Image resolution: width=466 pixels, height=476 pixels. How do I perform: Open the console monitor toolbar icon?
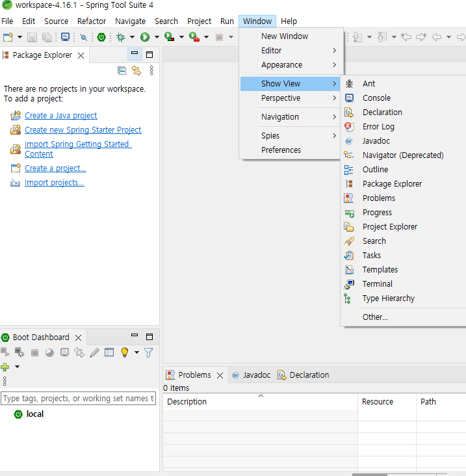pos(65,37)
